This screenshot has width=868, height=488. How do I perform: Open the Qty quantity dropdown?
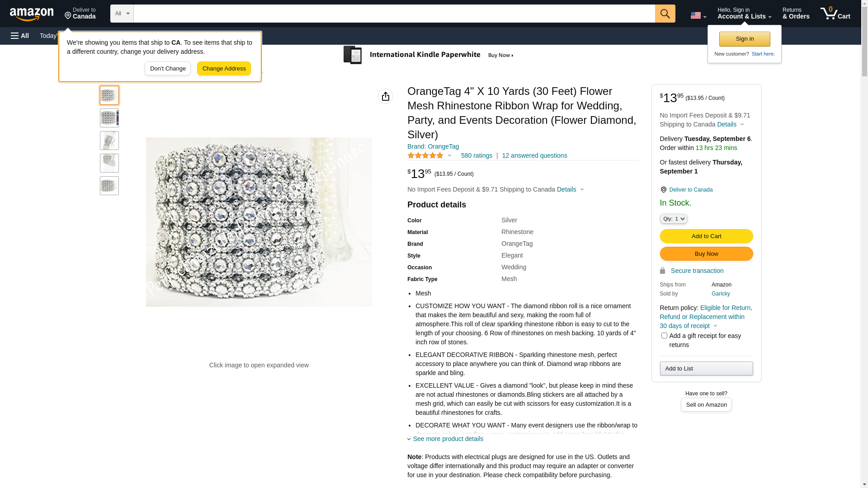pyautogui.click(x=673, y=219)
